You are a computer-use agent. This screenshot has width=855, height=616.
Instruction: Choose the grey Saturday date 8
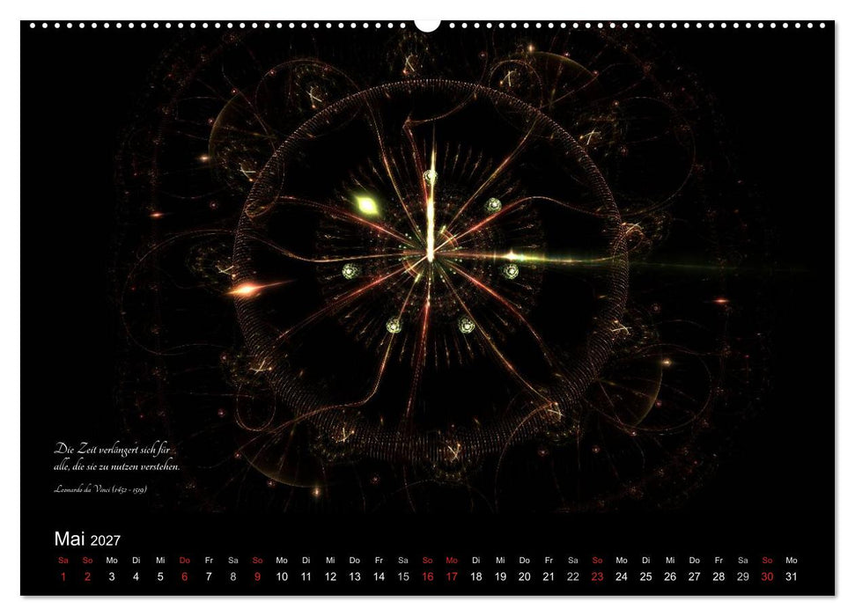pyautogui.click(x=232, y=576)
